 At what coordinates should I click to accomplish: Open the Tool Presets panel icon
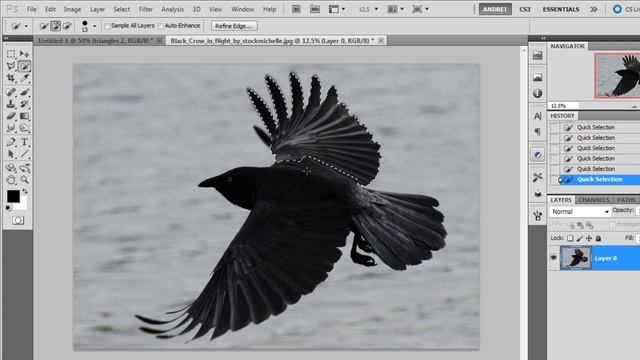(538, 177)
